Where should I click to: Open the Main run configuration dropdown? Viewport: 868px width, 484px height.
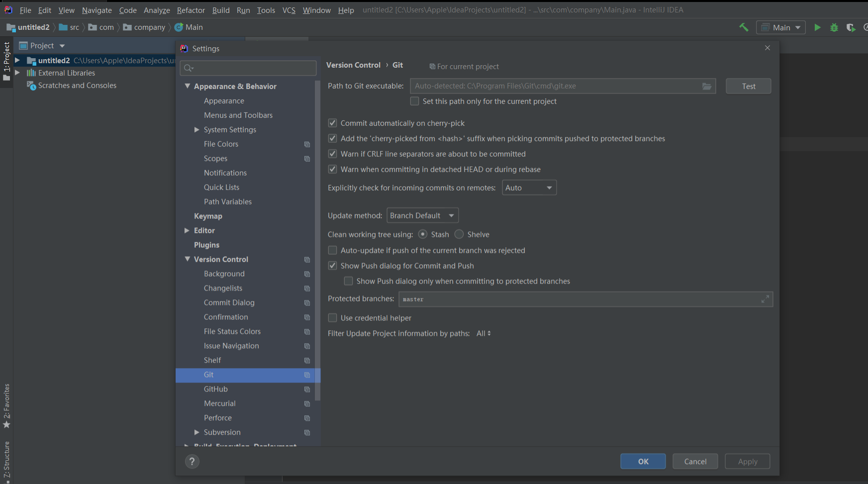pyautogui.click(x=781, y=27)
